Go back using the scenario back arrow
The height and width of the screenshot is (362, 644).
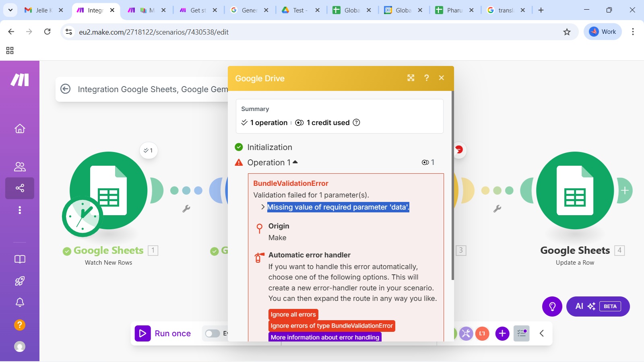pyautogui.click(x=66, y=89)
